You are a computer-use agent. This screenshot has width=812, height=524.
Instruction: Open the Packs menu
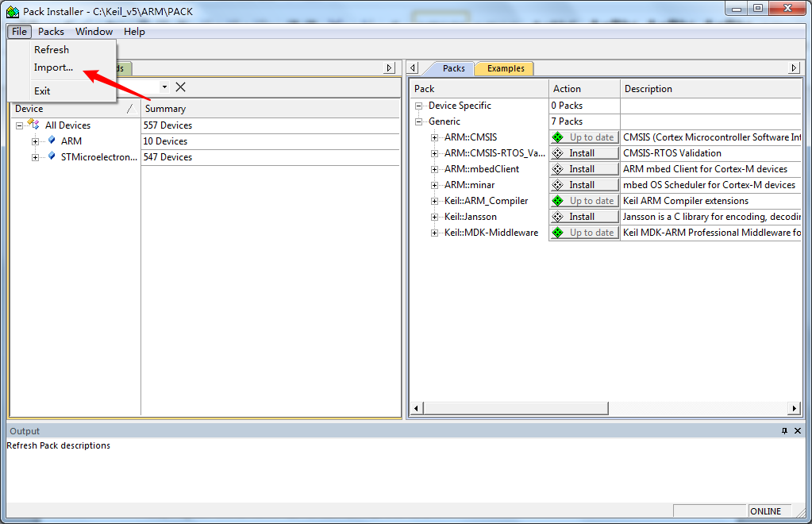tap(51, 32)
